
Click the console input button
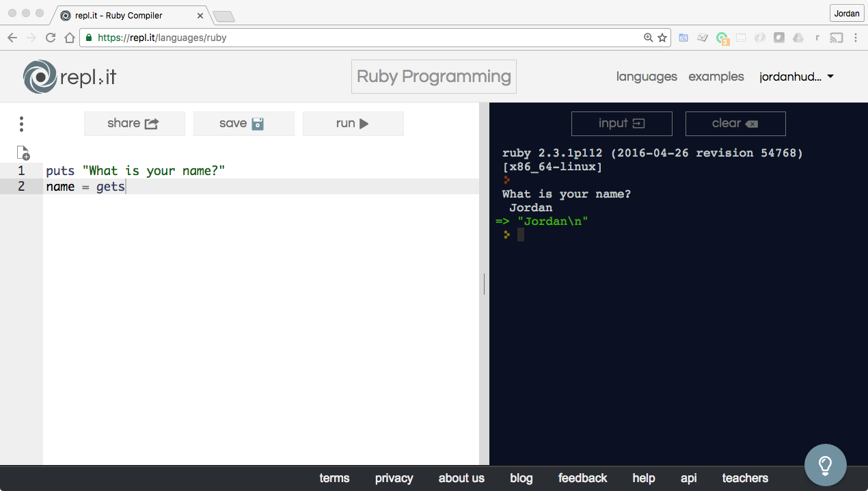coord(621,124)
